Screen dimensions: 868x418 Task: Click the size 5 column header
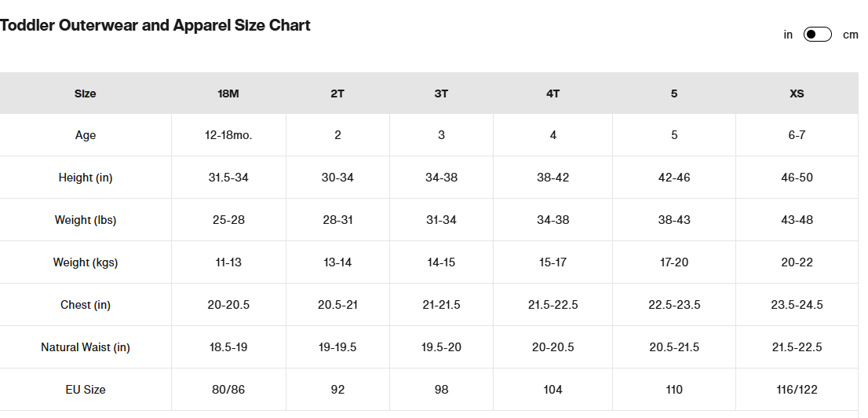673,93
